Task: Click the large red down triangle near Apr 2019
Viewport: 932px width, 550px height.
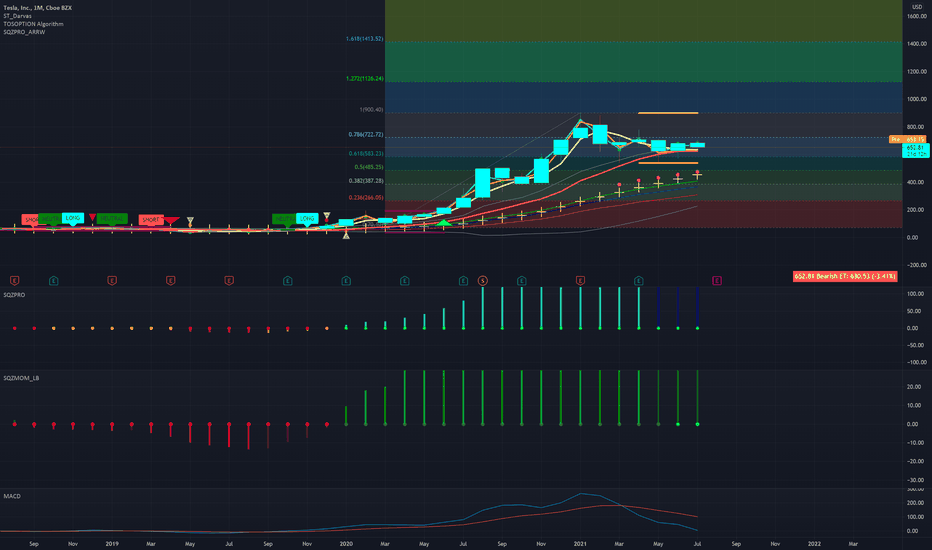Action: [x=171, y=221]
